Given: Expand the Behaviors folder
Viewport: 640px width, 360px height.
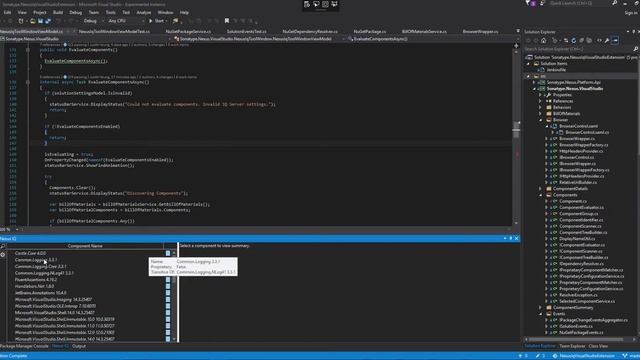Looking at the screenshot, I should pyautogui.click(x=540, y=107).
